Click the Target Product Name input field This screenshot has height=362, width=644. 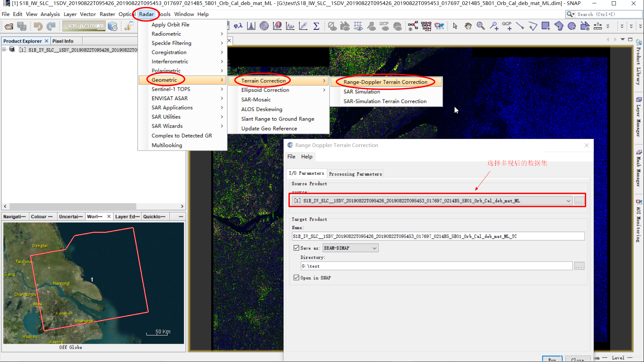[437, 236]
